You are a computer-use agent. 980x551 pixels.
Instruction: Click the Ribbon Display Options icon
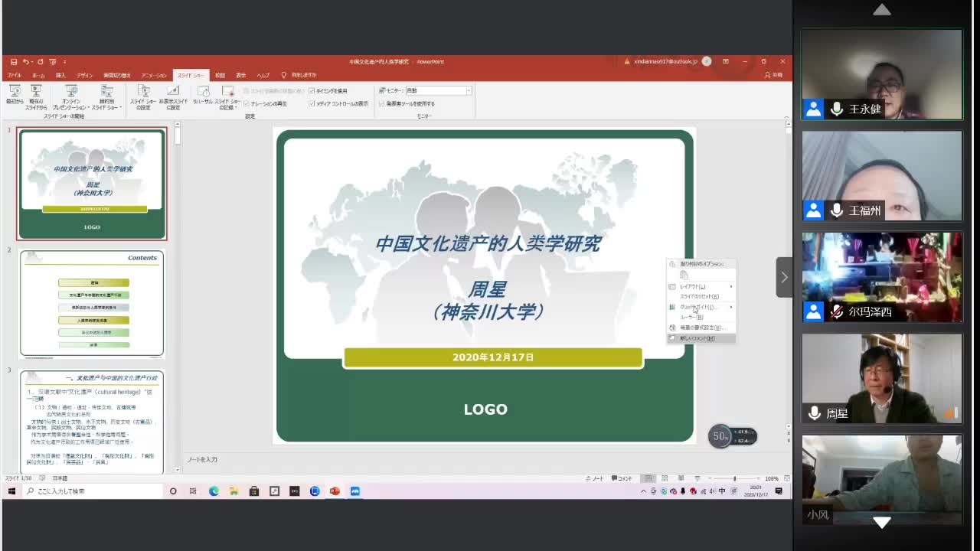point(725,62)
